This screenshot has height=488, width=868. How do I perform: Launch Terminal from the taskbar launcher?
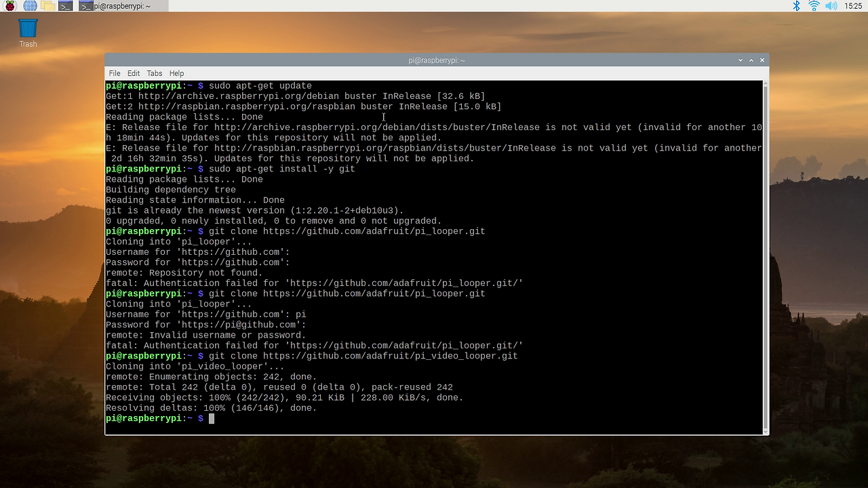[65, 6]
